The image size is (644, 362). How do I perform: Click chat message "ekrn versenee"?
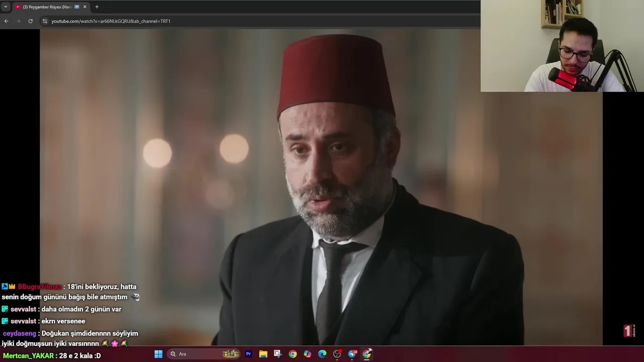(x=63, y=321)
